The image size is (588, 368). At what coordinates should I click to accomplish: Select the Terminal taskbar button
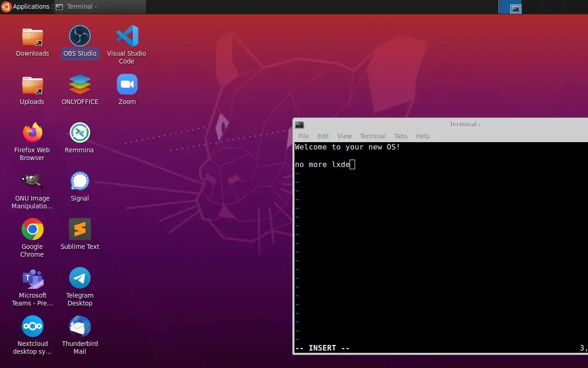point(100,6)
